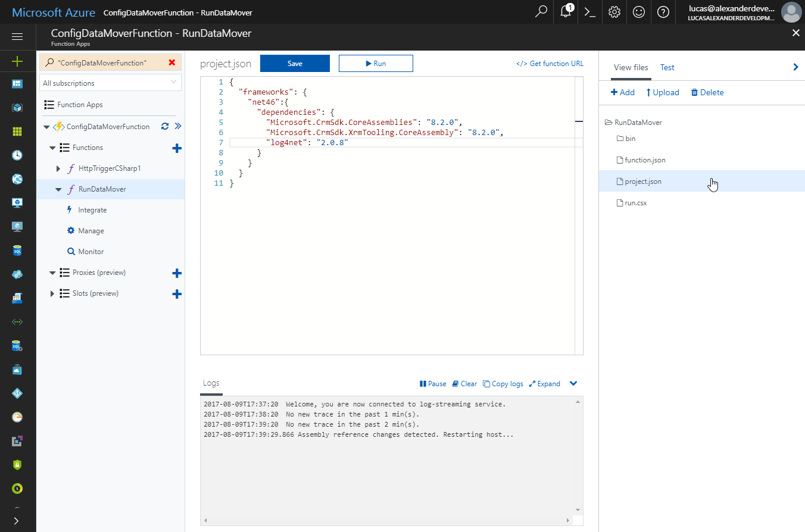805x532 pixels.
Task: Expand the Proxies (preview) node
Action: (x=52, y=273)
